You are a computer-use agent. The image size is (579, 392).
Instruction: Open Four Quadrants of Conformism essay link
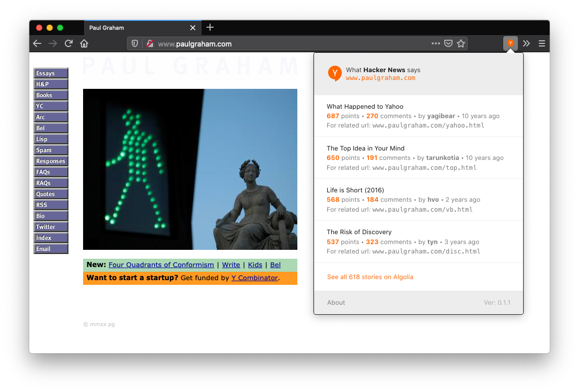pos(161,265)
